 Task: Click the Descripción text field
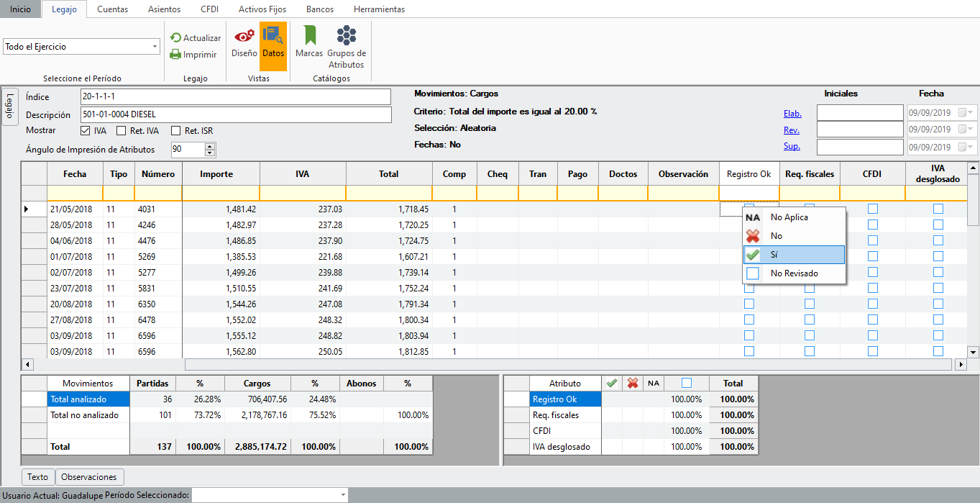236,114
